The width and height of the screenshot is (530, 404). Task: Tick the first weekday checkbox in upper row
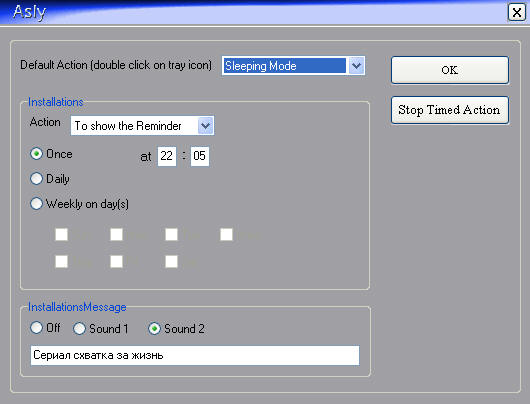point(62,234)
